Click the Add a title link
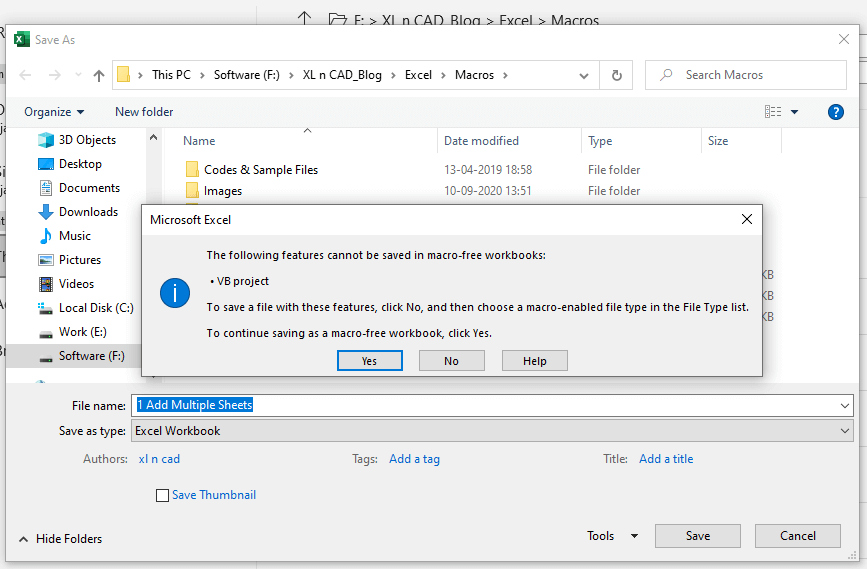Image resolution: width=867 pixels, height=569 pixels. tap(666, 459)
